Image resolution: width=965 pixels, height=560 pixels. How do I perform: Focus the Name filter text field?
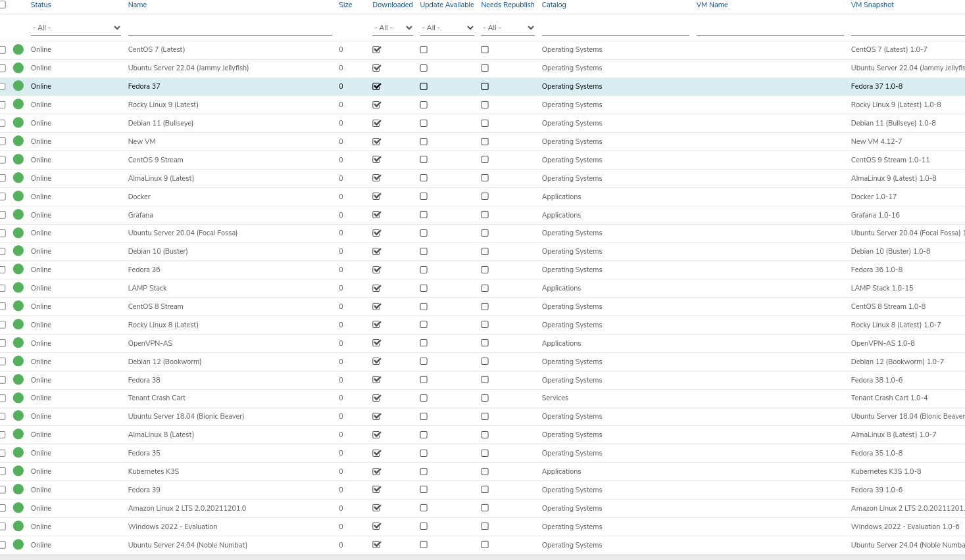coord(230,28)
